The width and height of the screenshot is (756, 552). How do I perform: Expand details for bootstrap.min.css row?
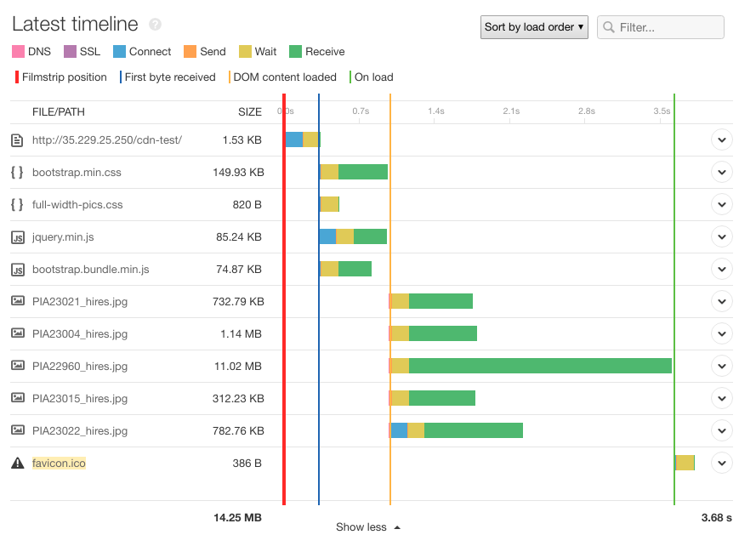click(721, 173)
